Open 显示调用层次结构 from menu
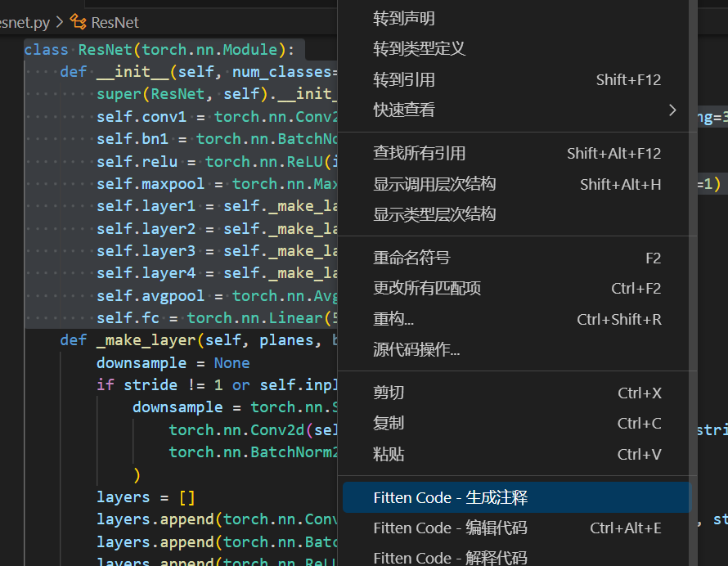The image size is (728, 566). (x=434, y=184)
